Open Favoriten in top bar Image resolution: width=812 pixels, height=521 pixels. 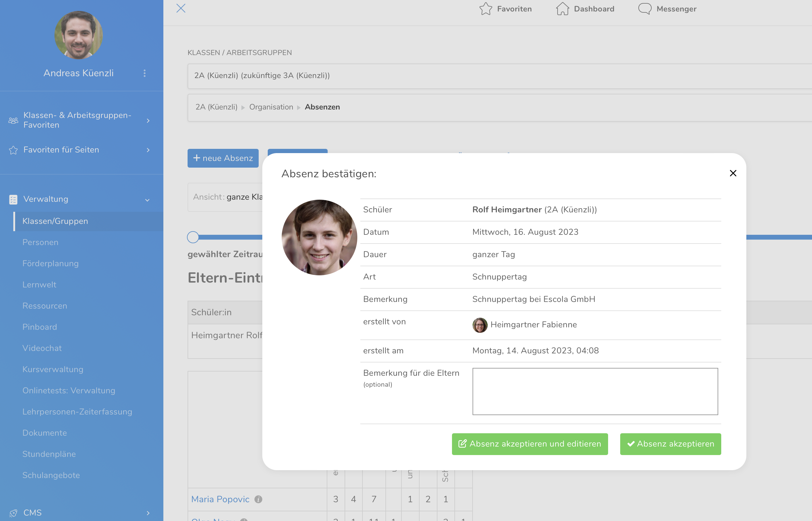point(505,9)
